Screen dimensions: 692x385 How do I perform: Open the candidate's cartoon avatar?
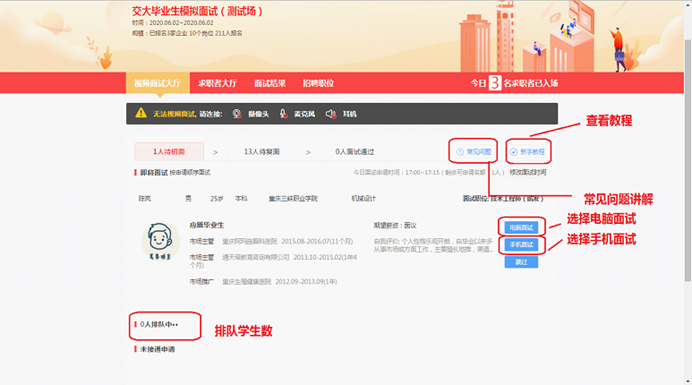coord(160,241)
